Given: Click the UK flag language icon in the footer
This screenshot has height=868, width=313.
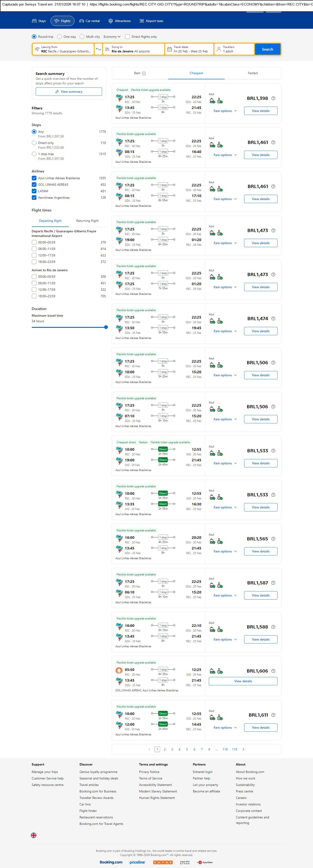Looking at the screenshot, I should [x=34, y=835].
